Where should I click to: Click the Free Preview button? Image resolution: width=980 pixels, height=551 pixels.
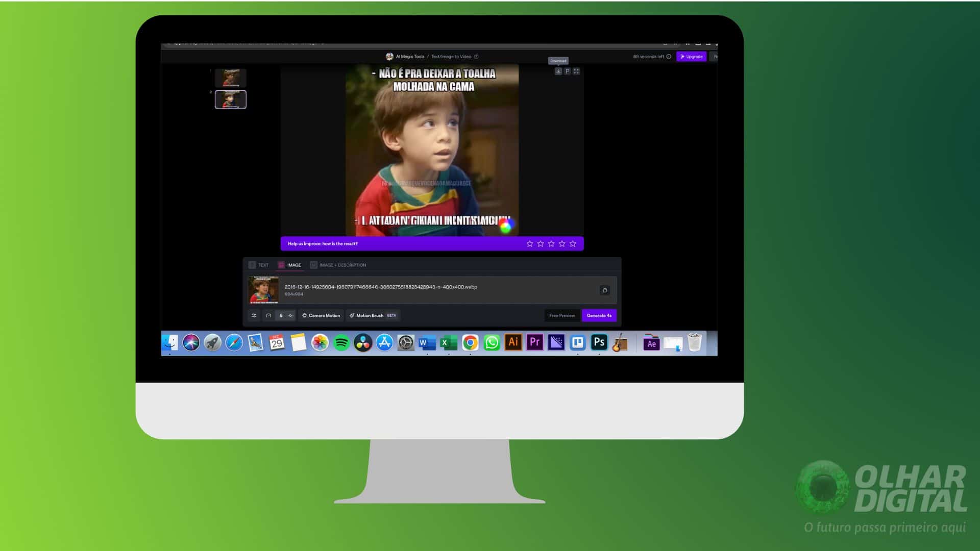pos(562,316)
